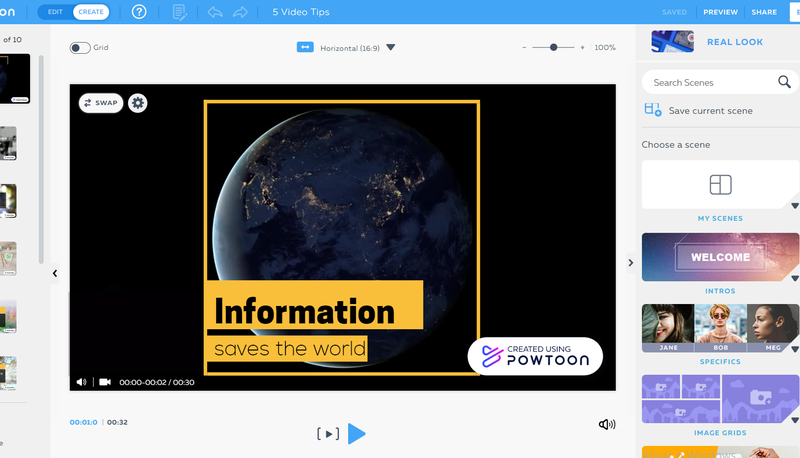Open the Horizontal (16:9) aspect ratio dropdown

(x=391, y=47)
